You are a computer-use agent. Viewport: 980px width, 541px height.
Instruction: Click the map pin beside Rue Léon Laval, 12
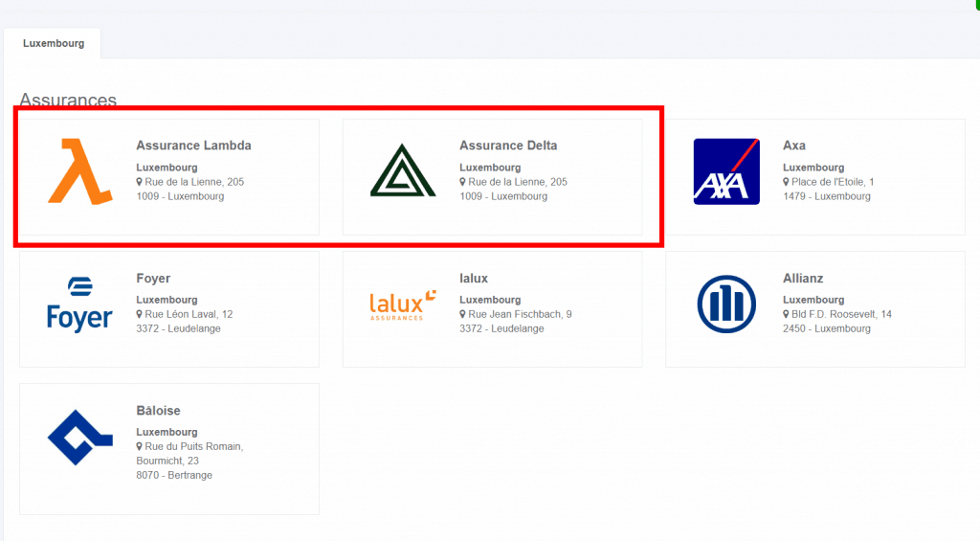[x=140, y=314]
